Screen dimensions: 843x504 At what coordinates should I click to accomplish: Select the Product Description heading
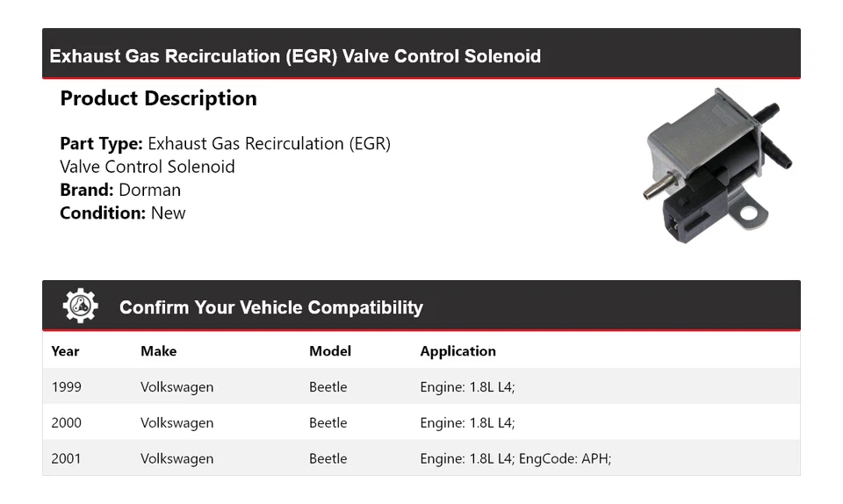tap(158, 98)
